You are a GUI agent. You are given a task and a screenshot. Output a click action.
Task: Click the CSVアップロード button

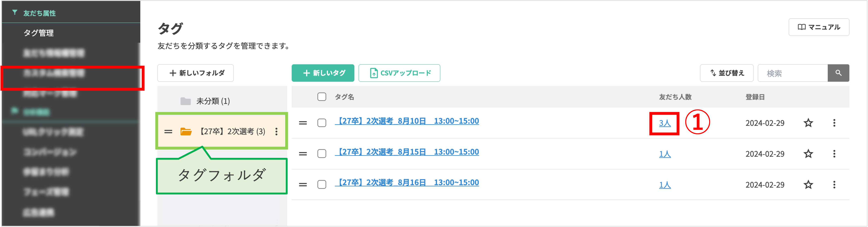pos(399,73)
